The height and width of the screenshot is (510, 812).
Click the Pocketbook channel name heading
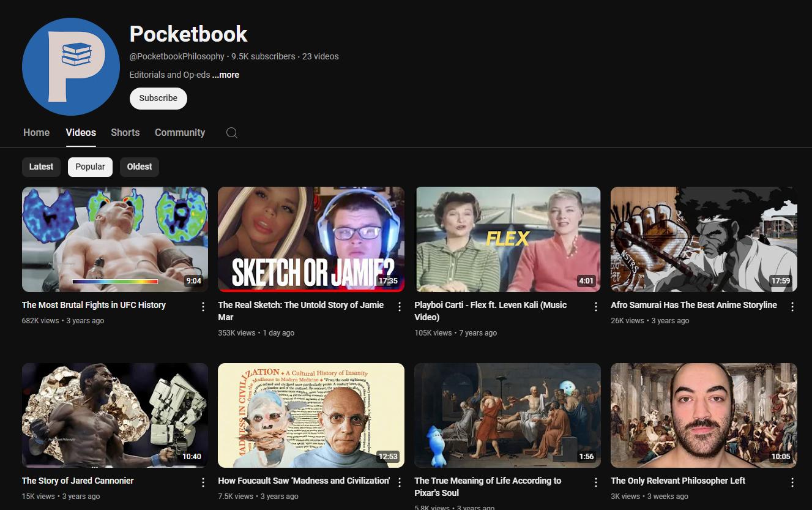188,34
